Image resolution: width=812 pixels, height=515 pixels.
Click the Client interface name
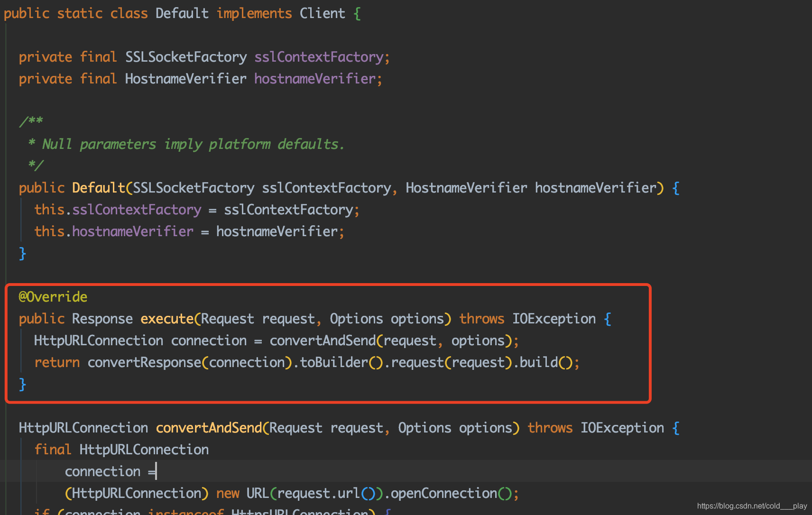tap(323, 13)
